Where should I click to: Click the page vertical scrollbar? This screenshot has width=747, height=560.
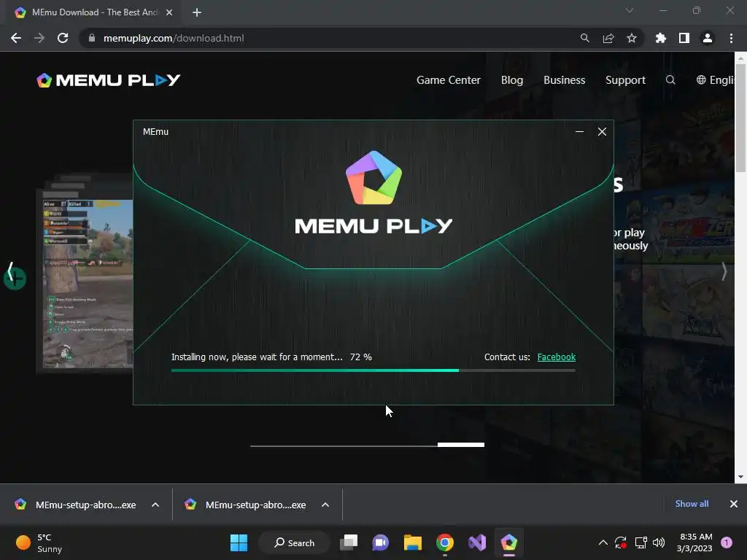point(740,118)
